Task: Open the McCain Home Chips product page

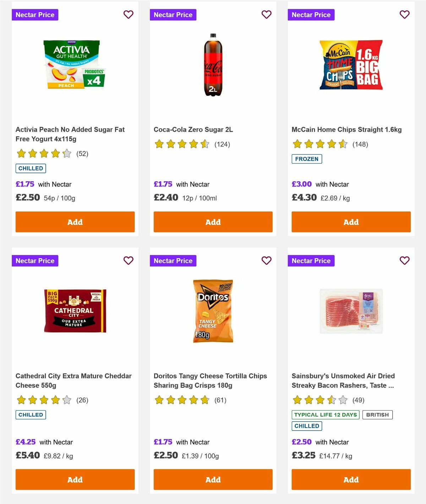Action: click(x=346, y=130)
